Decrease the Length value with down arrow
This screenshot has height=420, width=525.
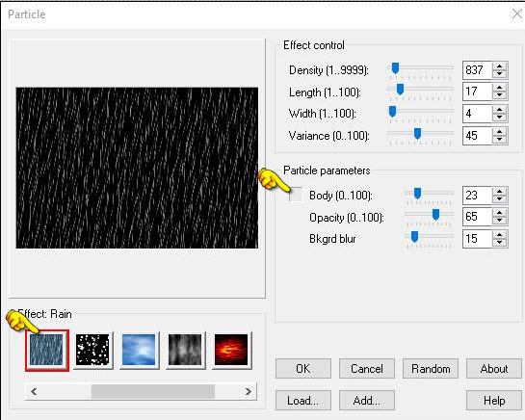pos(500,95)
